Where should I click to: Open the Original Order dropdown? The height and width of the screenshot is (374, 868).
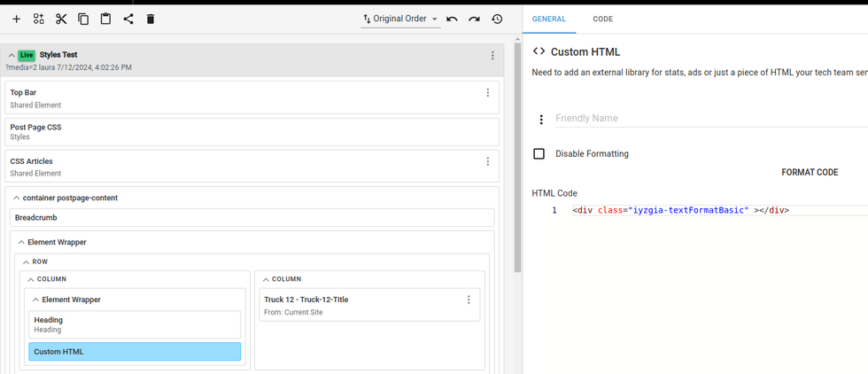point(400,19)
